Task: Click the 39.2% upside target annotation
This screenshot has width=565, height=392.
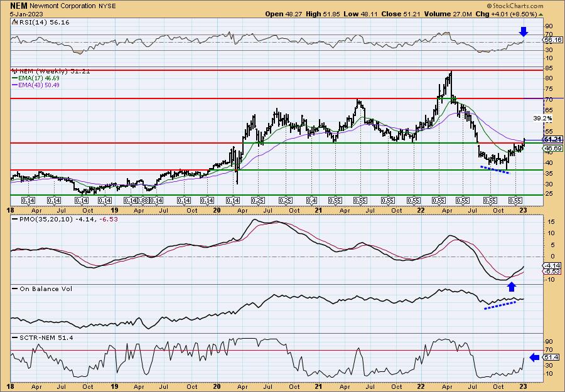Action: click(x=542, y=118)
